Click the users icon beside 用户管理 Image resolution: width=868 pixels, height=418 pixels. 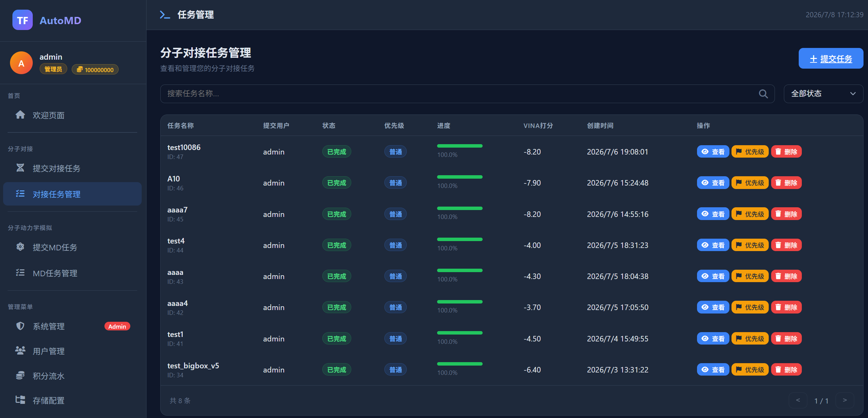click(x=20, y=350)
